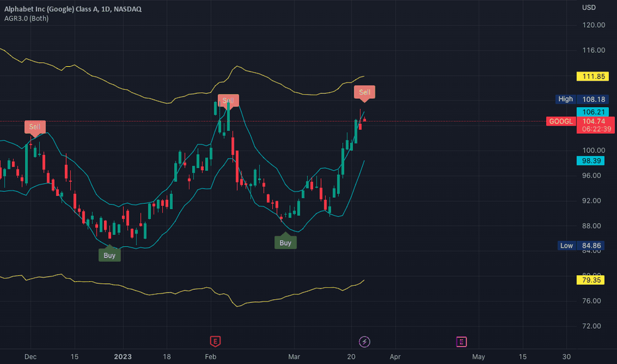Click the current price 104.74 tag
617x364 pixels.
click(594, 121)
